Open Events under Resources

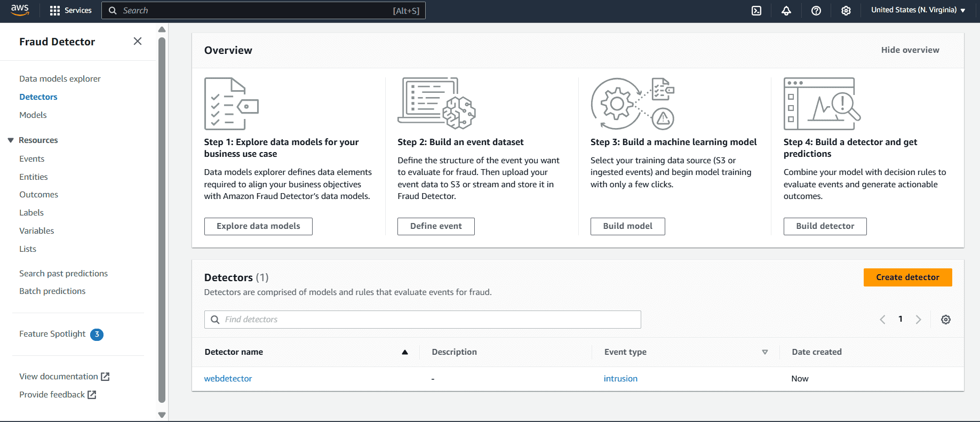32,158
